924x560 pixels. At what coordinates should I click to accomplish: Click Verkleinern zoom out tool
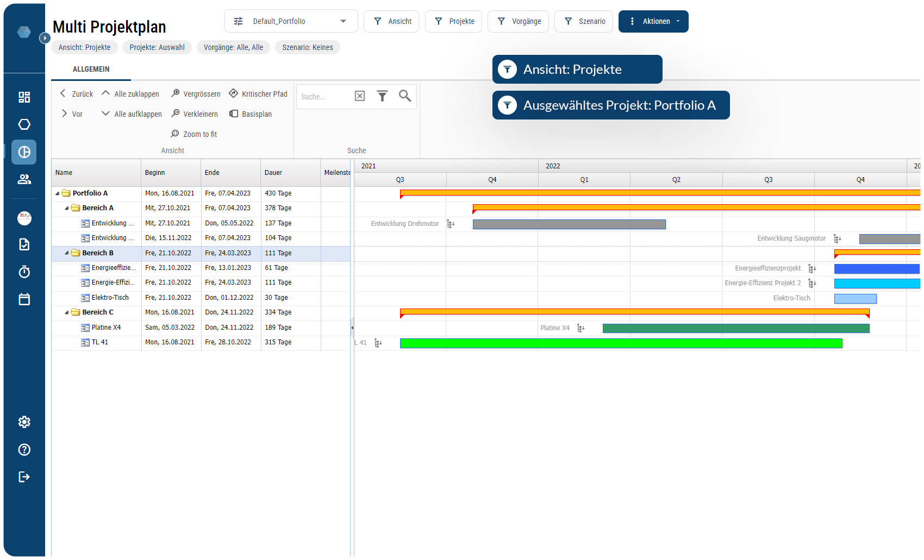[x=195, y=114]
